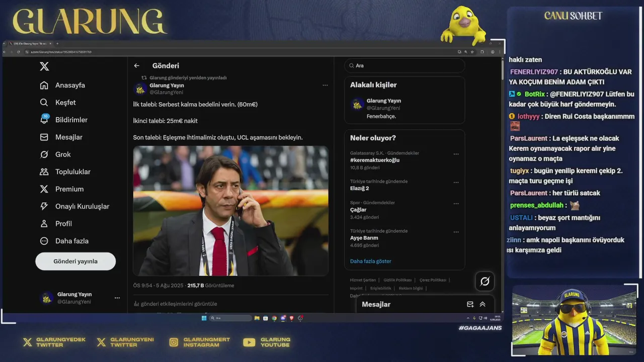Click Hizmet Şartları footer link

tap(363, 280)
